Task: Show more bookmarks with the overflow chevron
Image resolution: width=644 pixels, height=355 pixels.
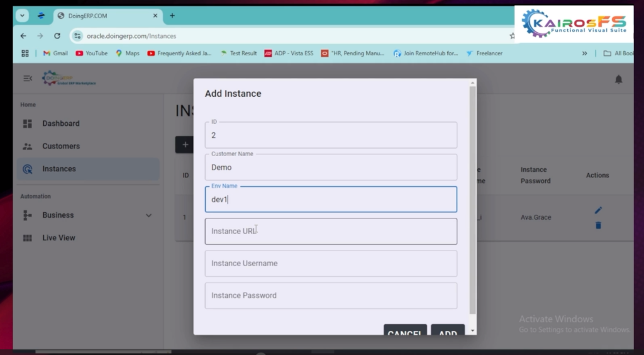Action: tap(585, 54)
